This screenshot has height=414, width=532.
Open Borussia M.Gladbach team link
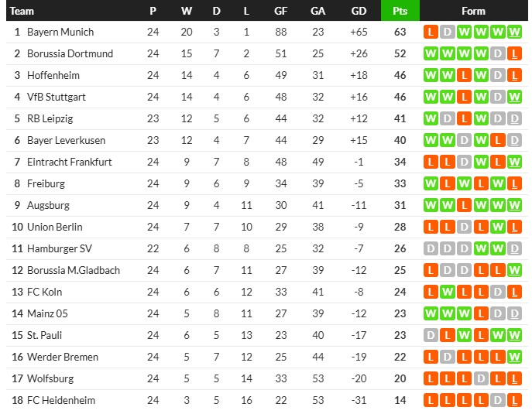click(74, 271)
